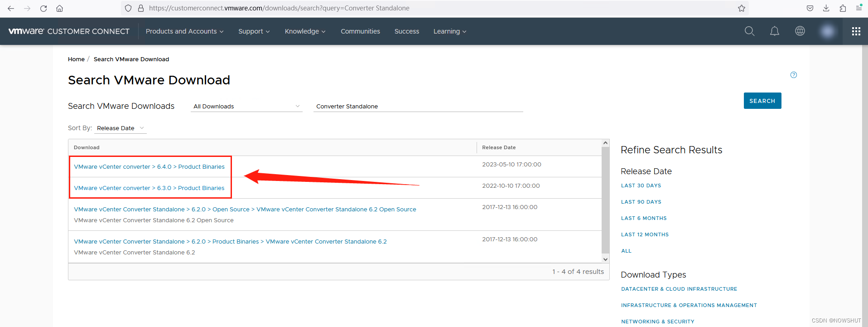Go back with browser back arrow
The width and height of the screenshot is (868, 327).
(11, 8)
